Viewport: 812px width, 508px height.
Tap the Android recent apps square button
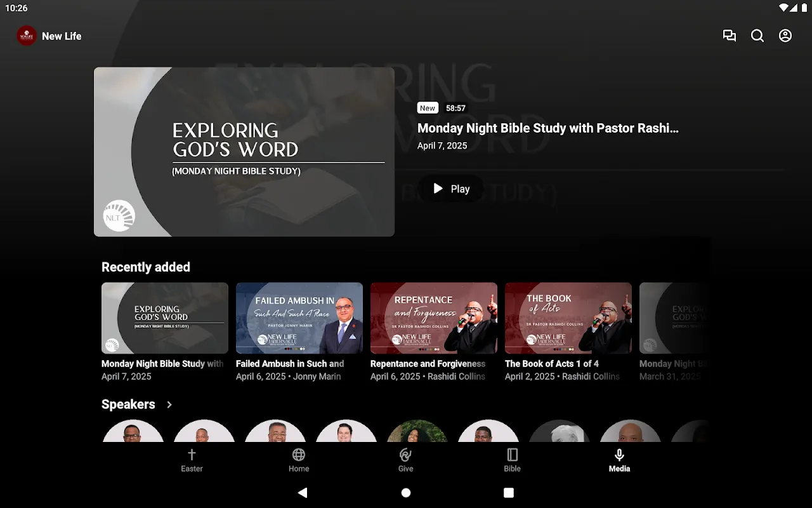point(509,492)
